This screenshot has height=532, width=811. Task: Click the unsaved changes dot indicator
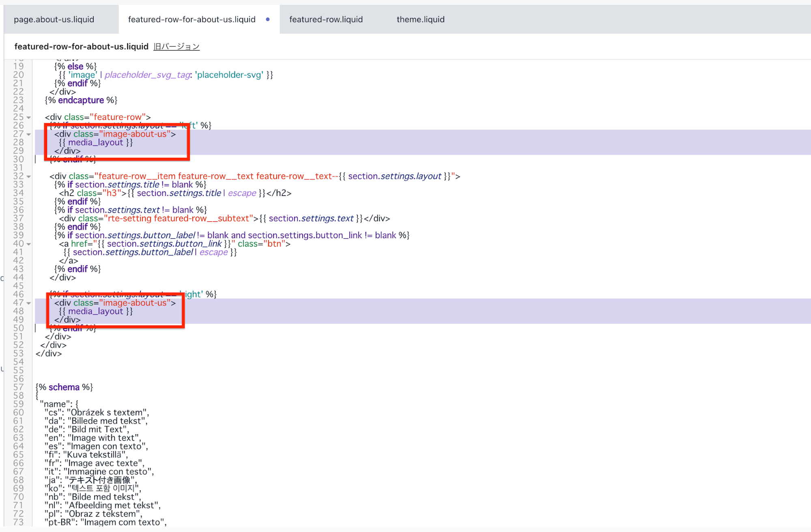[x=268, y=19]
